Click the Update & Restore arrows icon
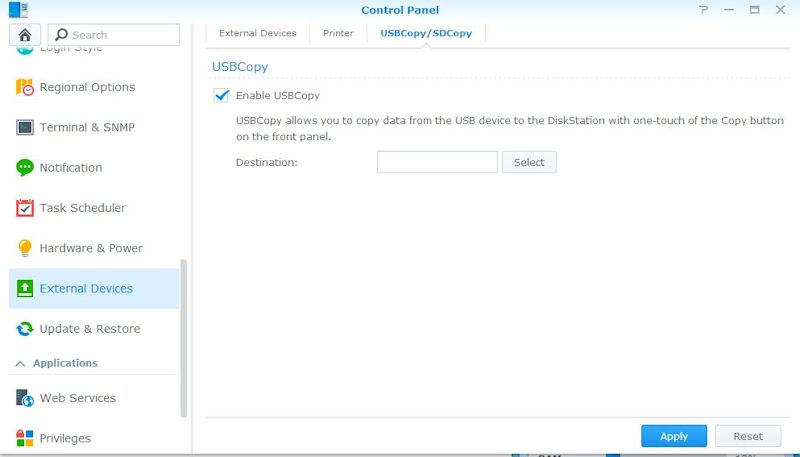Image resolution: width=800 pixels, height=457 pixels. [x=24, y=328]
